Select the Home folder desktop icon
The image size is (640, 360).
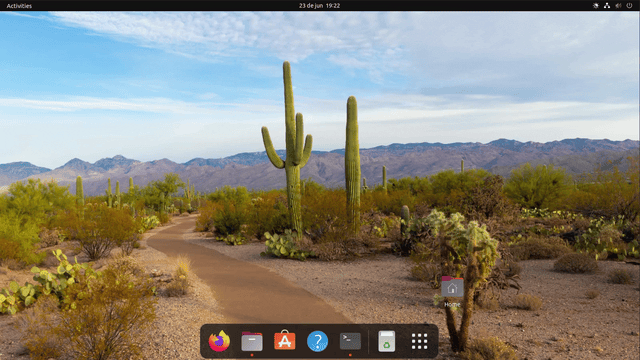[x=452, y=291]
